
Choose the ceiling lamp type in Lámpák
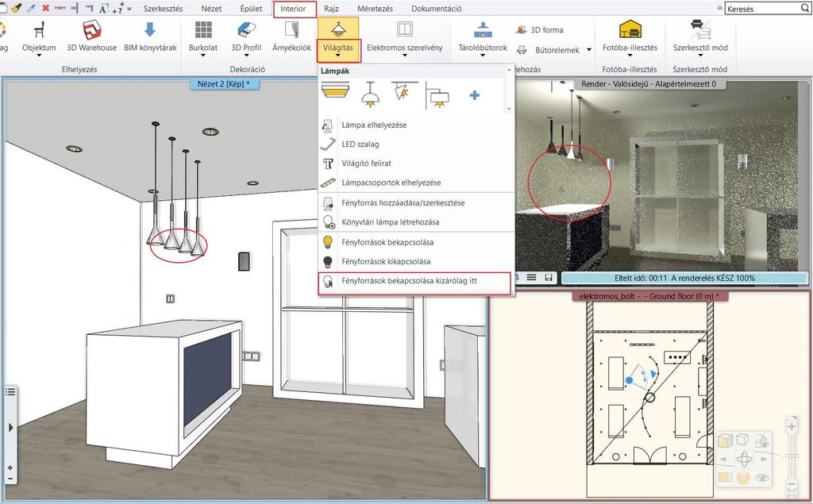[336, 91]
